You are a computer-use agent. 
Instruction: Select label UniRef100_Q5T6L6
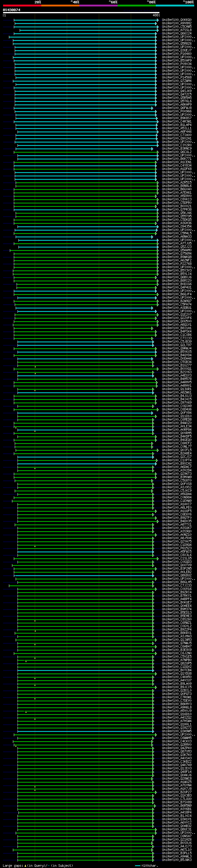click(x=177, y=101)
